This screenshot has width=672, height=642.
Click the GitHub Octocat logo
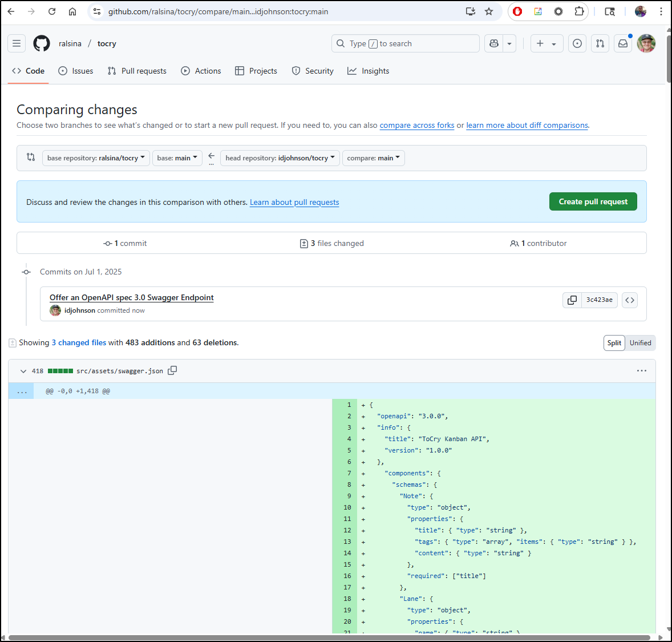[42, 43]
